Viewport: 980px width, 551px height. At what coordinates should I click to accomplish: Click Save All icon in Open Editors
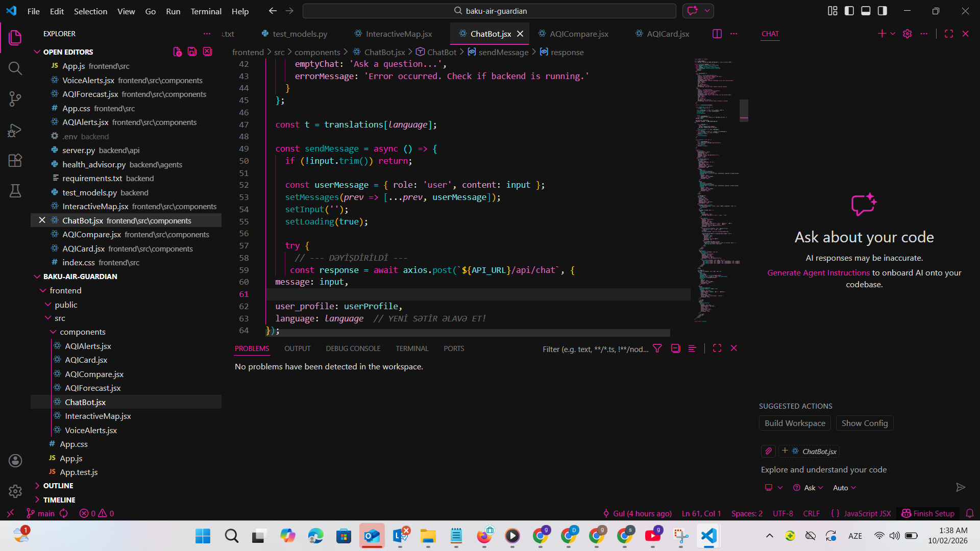pyautogui.click(x=192, y=52)
